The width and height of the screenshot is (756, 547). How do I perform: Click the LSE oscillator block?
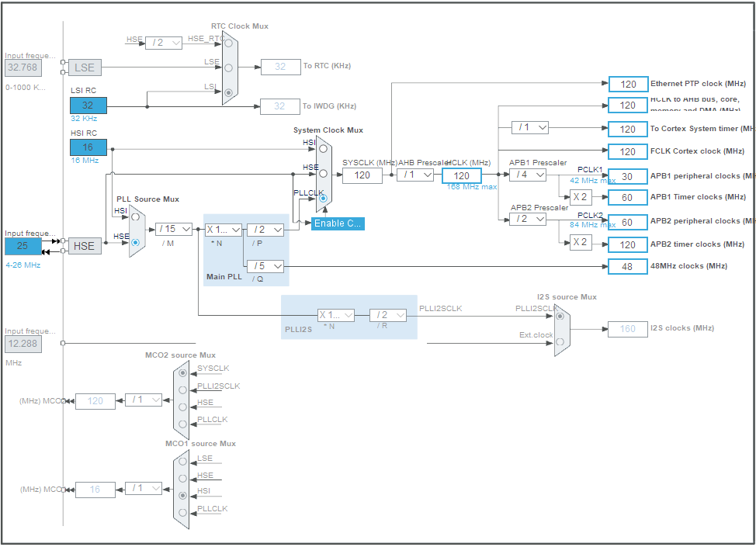tap(85, 68)
